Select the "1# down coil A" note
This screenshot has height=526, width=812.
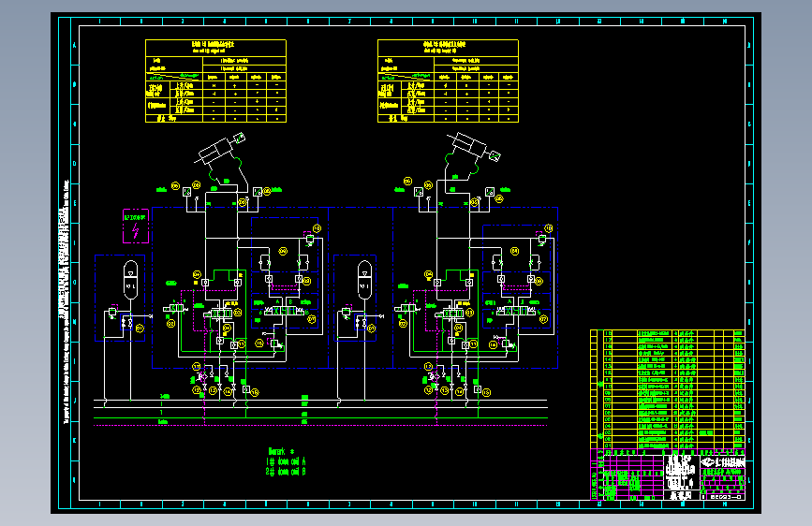(286, 461)
